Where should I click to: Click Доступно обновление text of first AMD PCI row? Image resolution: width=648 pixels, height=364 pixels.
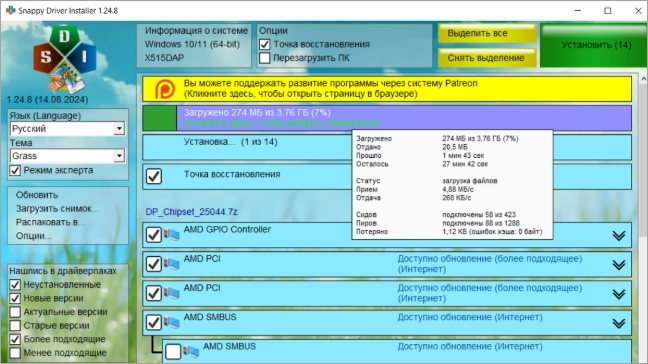point(490,264)
